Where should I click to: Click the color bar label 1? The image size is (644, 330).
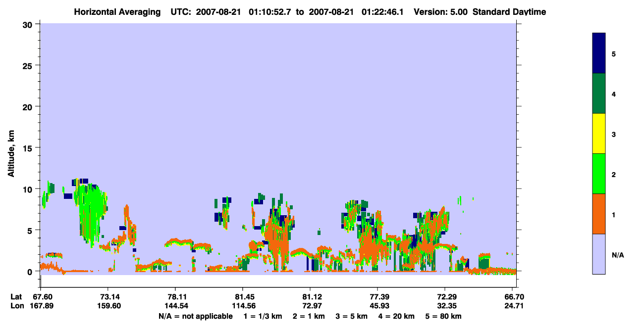coord(614,214)
